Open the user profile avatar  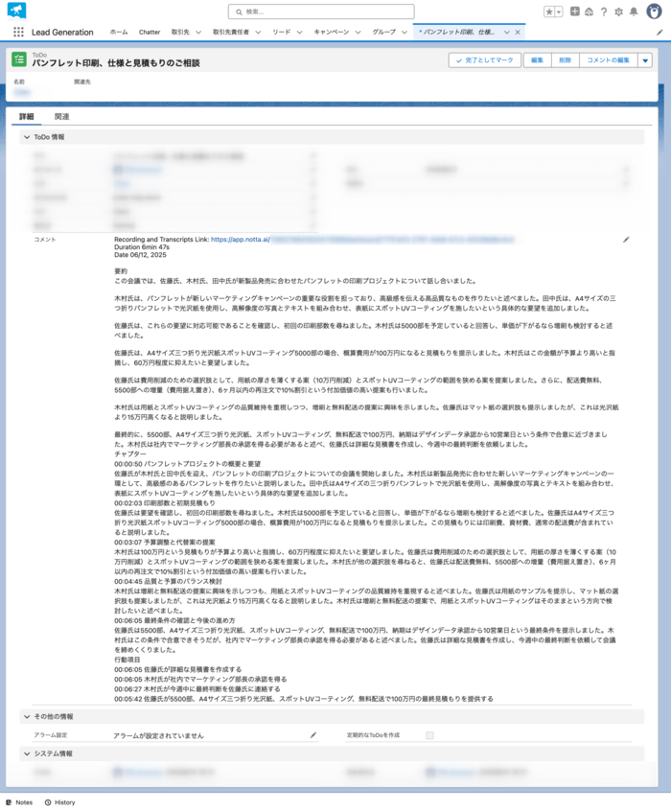654,11
